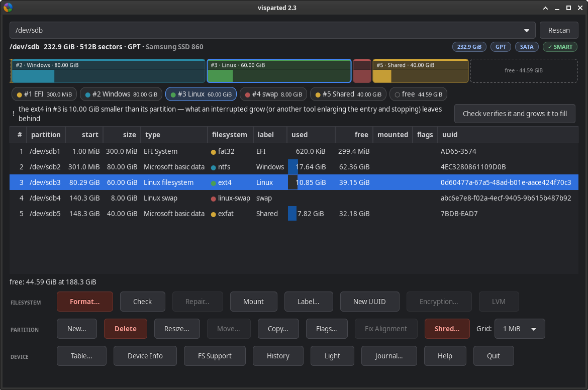Select the #5 Shared partition chip
The width and height of the screenshot is (588, 390).
[x=348, y=94]
